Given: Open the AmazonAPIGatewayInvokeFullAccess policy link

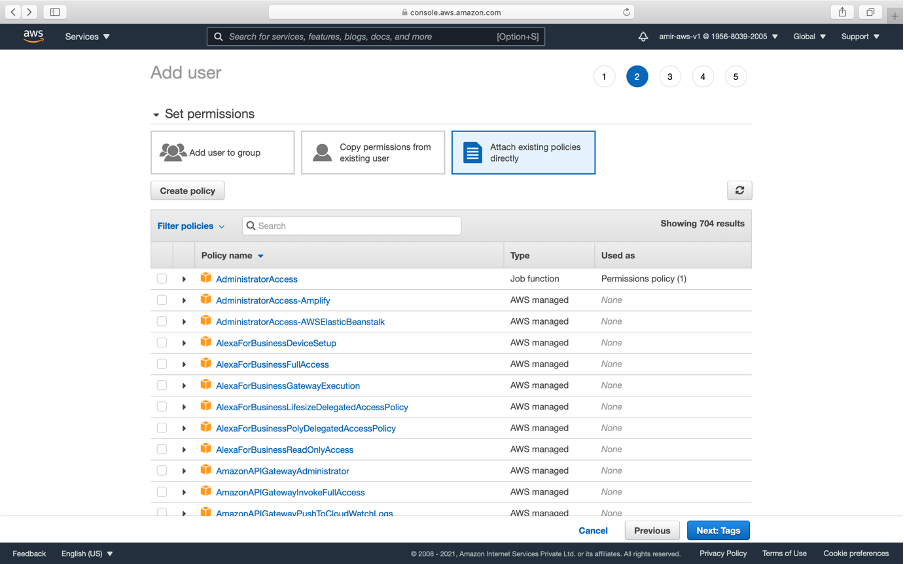Looking at the screenshot, I should pos(290,492).
